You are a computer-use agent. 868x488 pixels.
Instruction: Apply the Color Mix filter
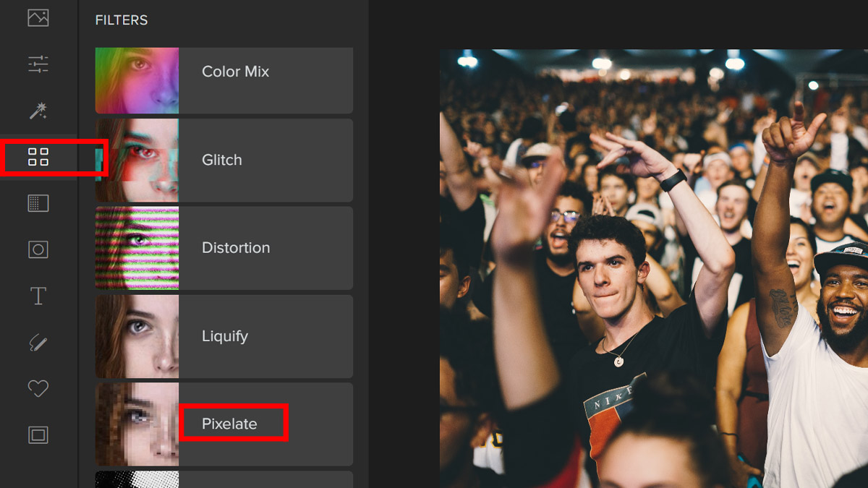tap(235, 72)
